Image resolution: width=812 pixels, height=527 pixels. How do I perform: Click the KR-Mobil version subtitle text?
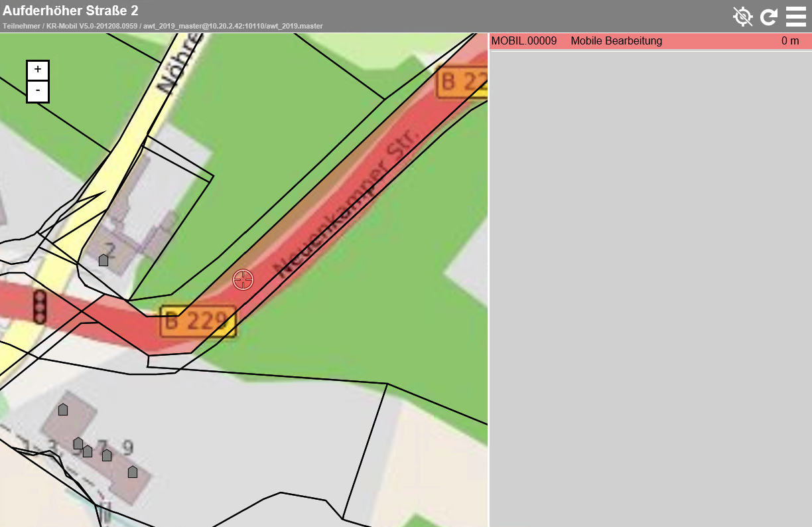click(x=163, y=26)
